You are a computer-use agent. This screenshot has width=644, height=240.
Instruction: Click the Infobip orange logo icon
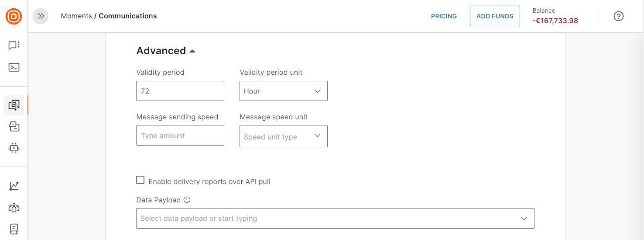click(x=14, y=17)
